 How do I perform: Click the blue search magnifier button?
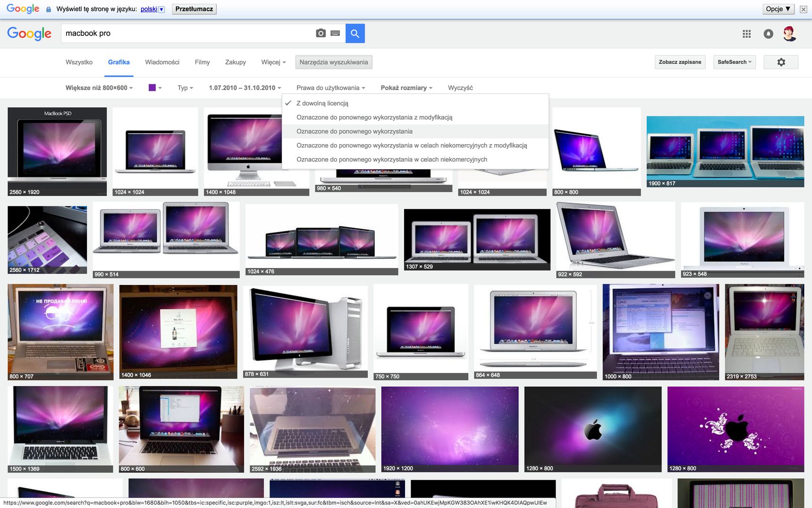click(x=355, y=34)
